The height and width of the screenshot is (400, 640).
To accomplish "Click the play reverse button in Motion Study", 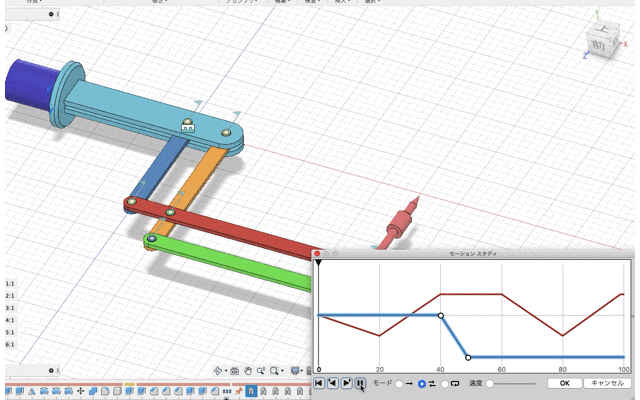I will (x=333, y=383).
